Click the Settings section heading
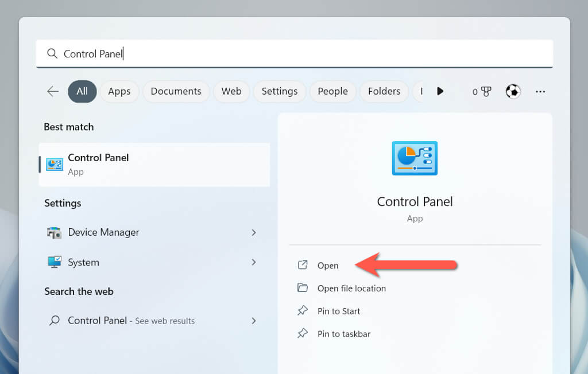Screen dimensions: 588x374 63,203
